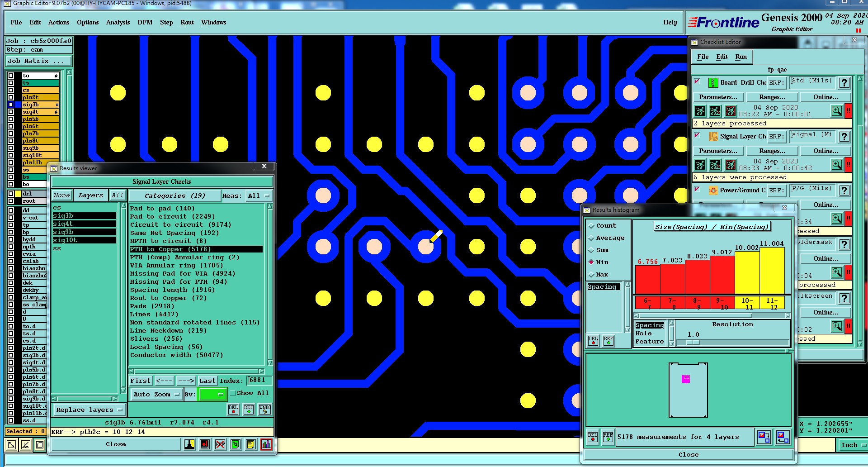Open the DFM menu

pyautogui.click(x=145, y=22)
